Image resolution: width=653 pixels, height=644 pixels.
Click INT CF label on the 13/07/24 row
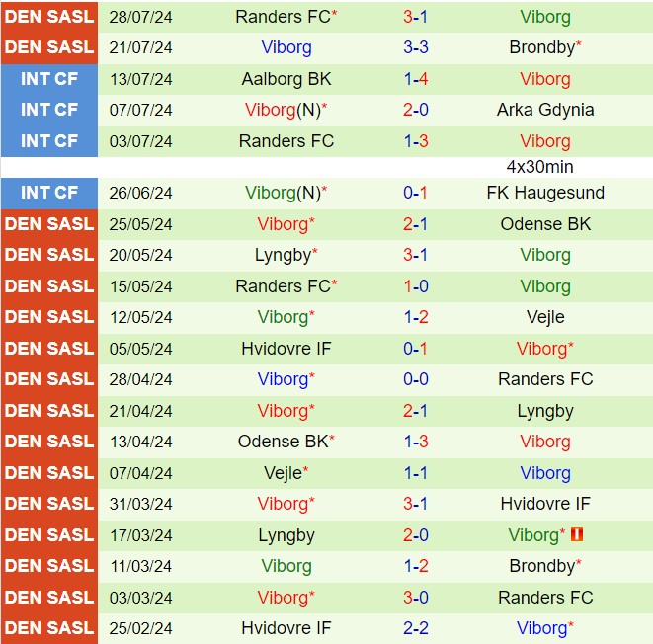click(x=49, y=78)
